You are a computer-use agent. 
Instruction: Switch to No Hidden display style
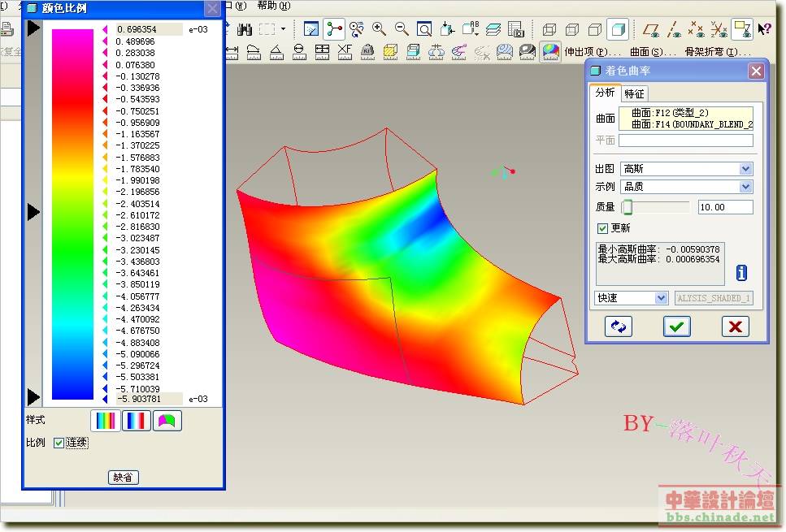coord(594,29)
